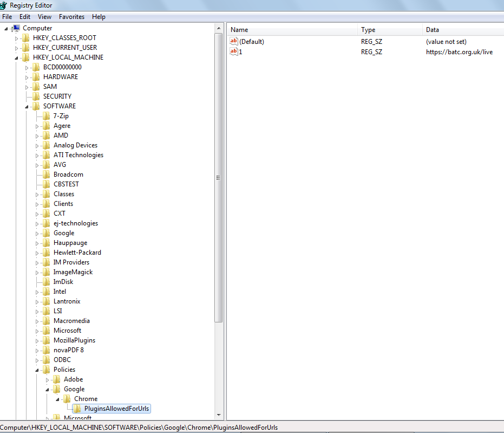Click the SECURITY key folder icon
This screenshot has height=433, width=504.
36,96
